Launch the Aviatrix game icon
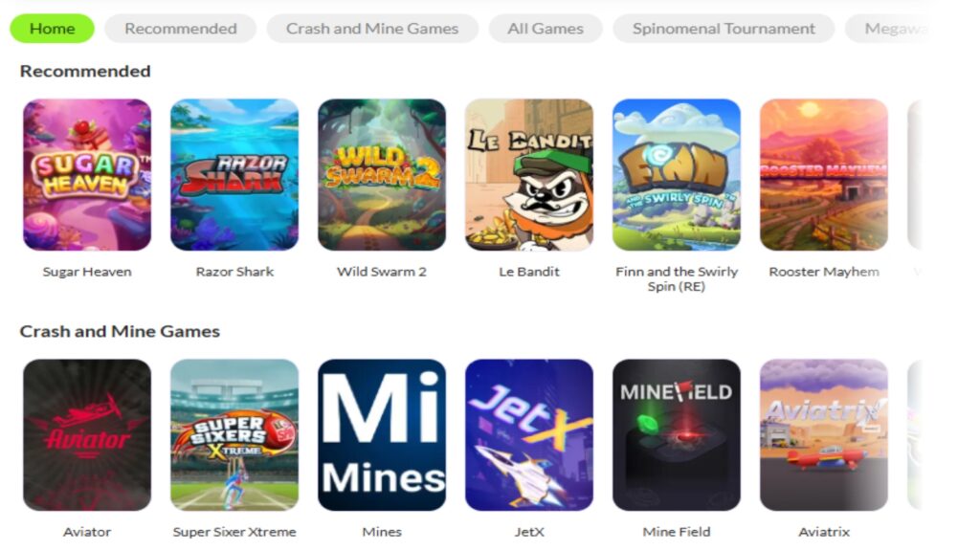This screenshot has height=551, width=980. [x=824, y=435]
